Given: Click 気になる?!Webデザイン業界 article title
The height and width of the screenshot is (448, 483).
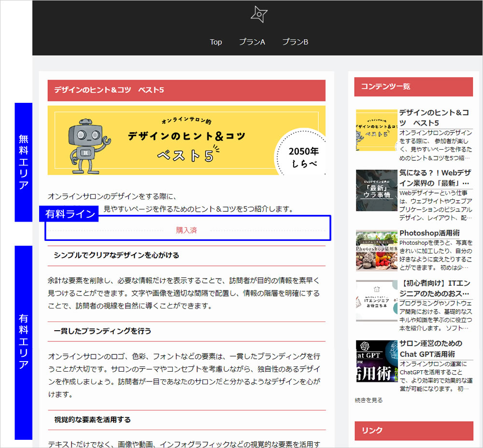Looking at the screenshot, I should coord(435,178).
